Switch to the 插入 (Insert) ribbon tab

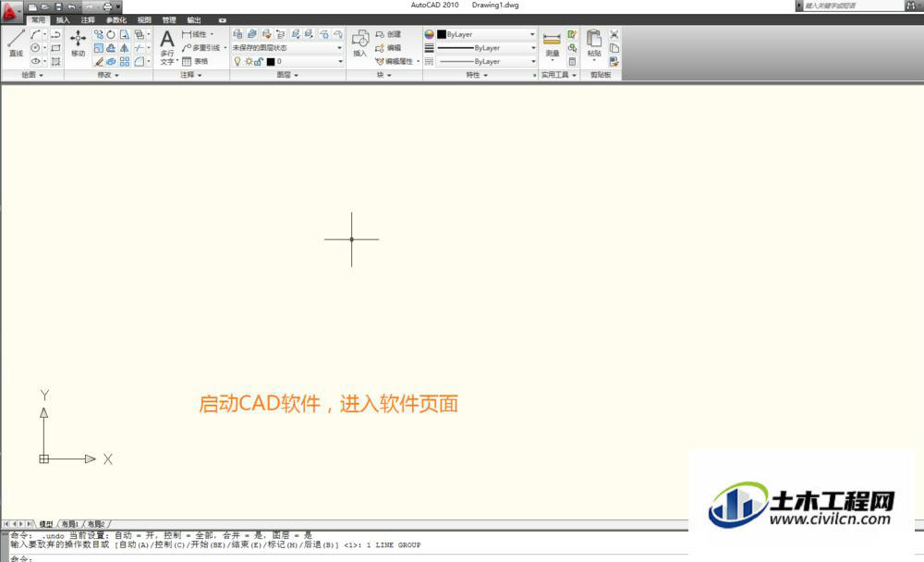63,20
